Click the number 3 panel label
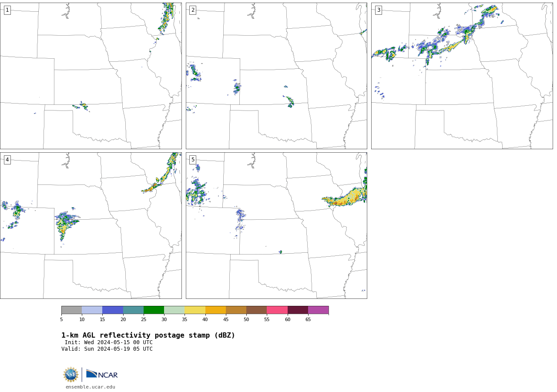Viewport: 557px width, 392px height. click(378, 10)
